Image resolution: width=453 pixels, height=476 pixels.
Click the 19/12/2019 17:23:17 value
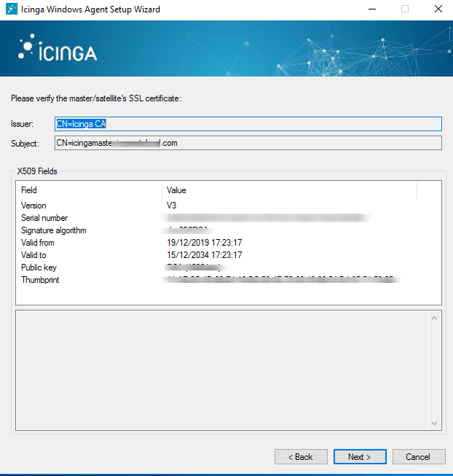[x=205, y=243]
